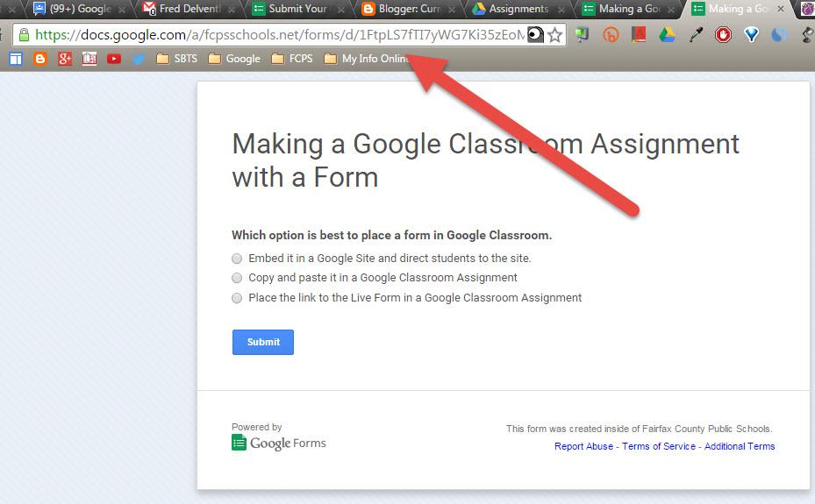
Task: Click the Powered by text
Action: pyautogui.click(x=257, y=427)
